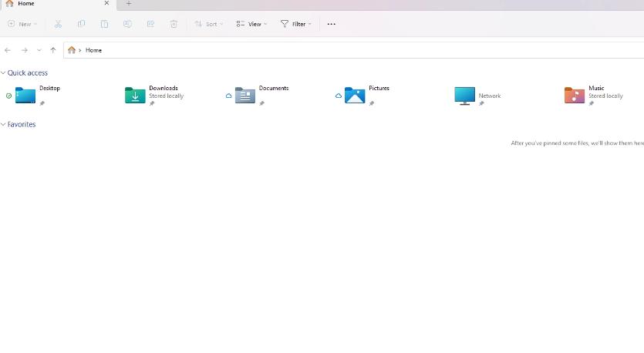
Task: Click the Network label text
Action: pos(490,96)
